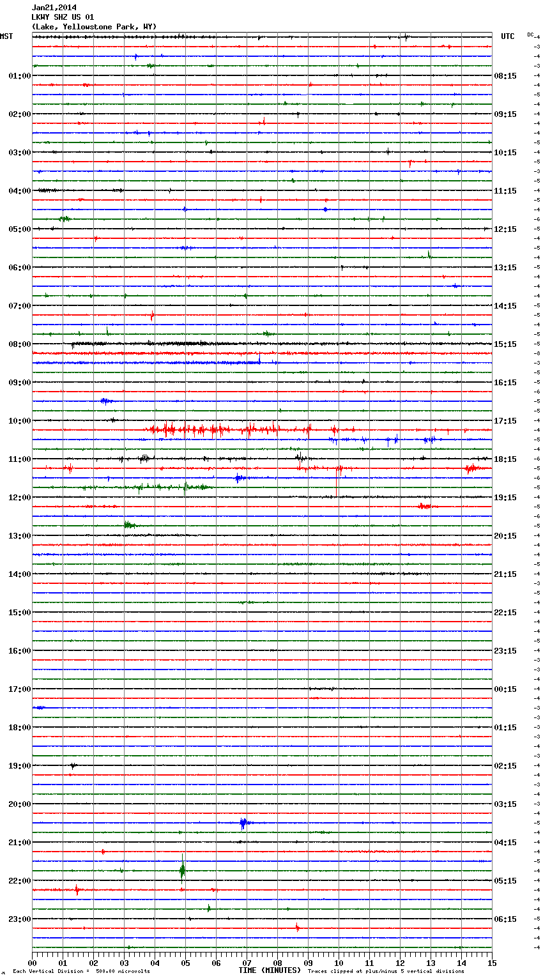Click the 16:15 UTC time label

click(505, 383)
